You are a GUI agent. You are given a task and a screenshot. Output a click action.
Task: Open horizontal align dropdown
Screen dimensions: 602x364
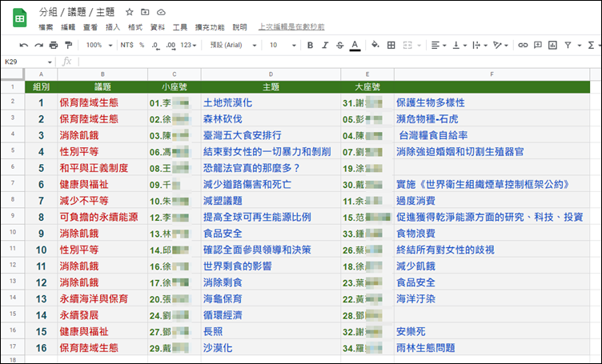[439, 46]
